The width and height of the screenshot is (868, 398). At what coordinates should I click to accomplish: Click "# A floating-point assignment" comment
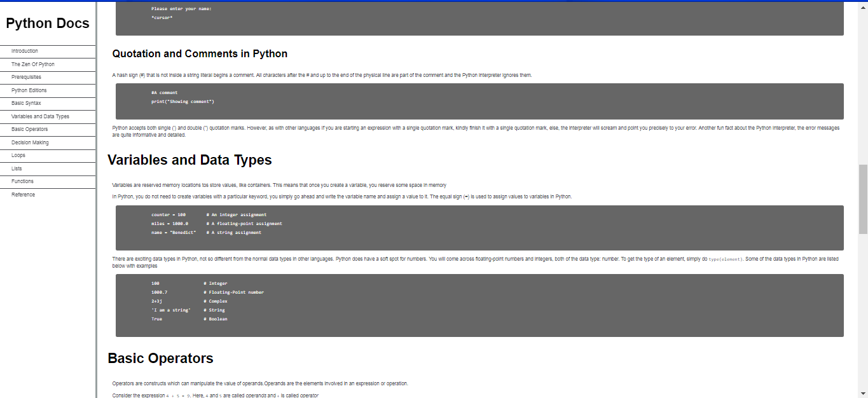(244, 224)
